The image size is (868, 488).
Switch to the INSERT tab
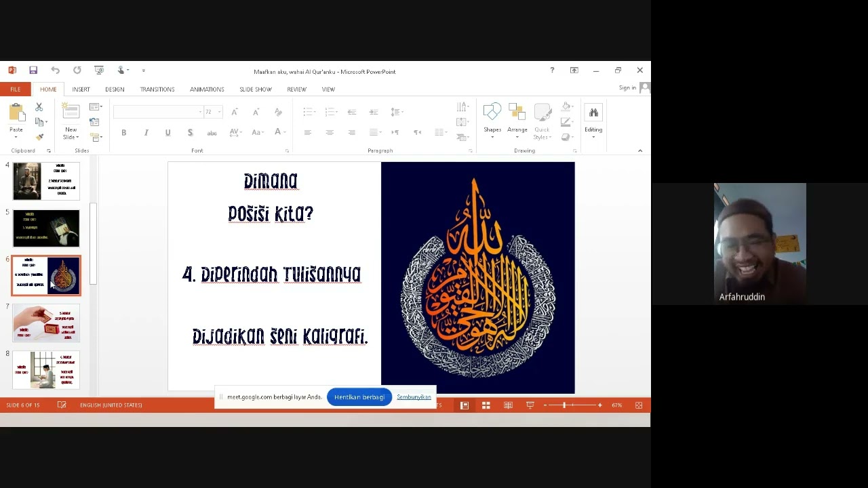[81, 89]
